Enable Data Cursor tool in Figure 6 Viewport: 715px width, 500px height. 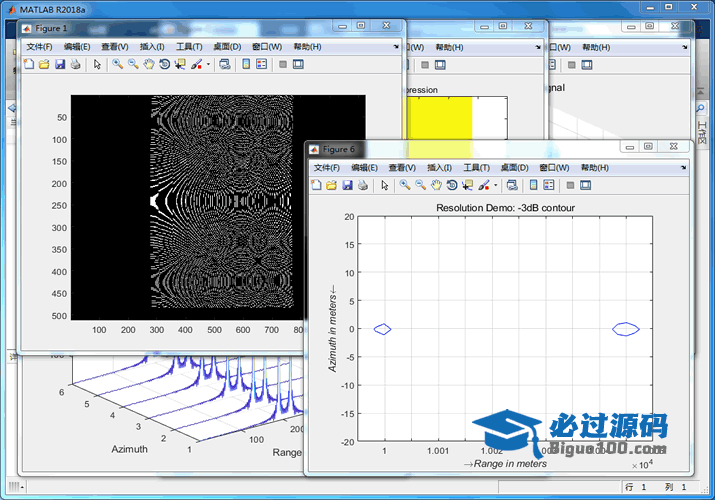tap(467, 185)
